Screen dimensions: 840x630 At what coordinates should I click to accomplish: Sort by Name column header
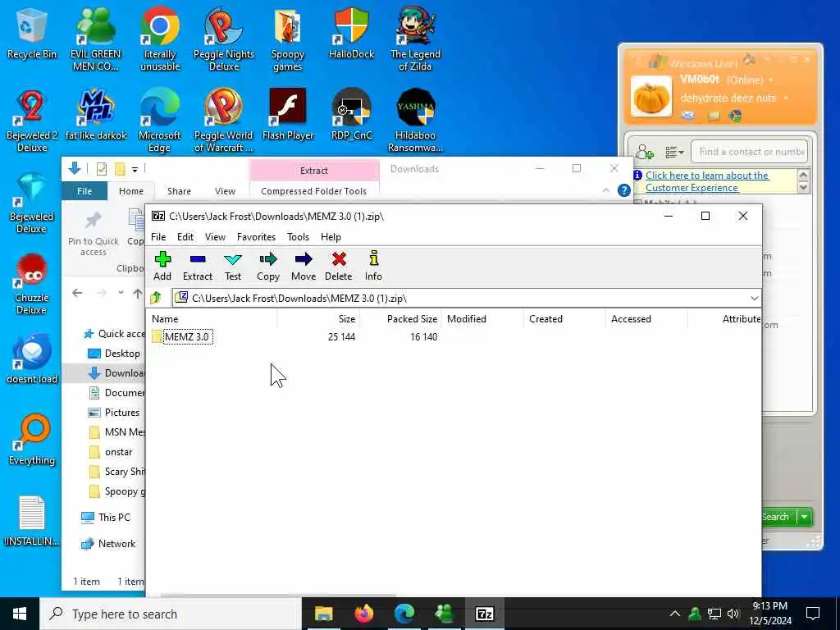click(x=212, y=319)
